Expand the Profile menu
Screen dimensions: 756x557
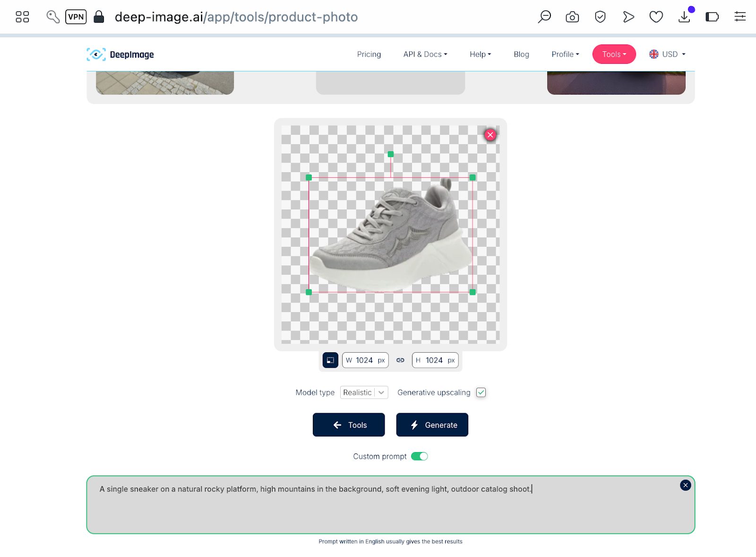565,54
